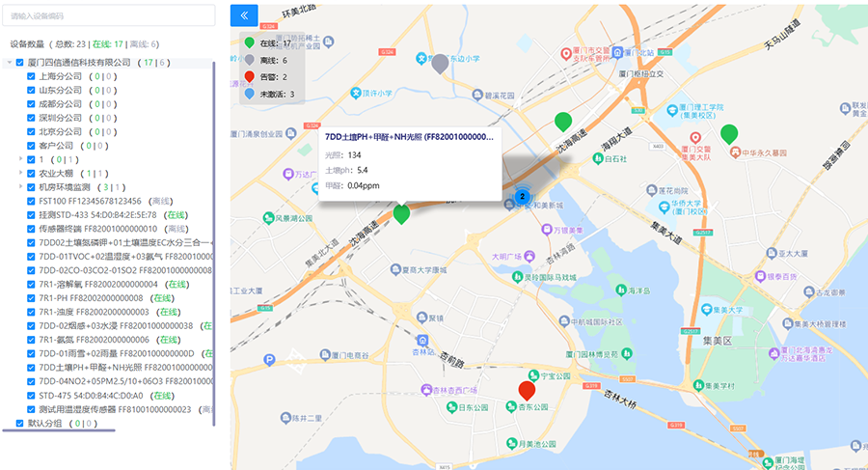
Task: Click the green marker on 沈海高速 north of 和美新城
Action: click(x=563, y=122)
